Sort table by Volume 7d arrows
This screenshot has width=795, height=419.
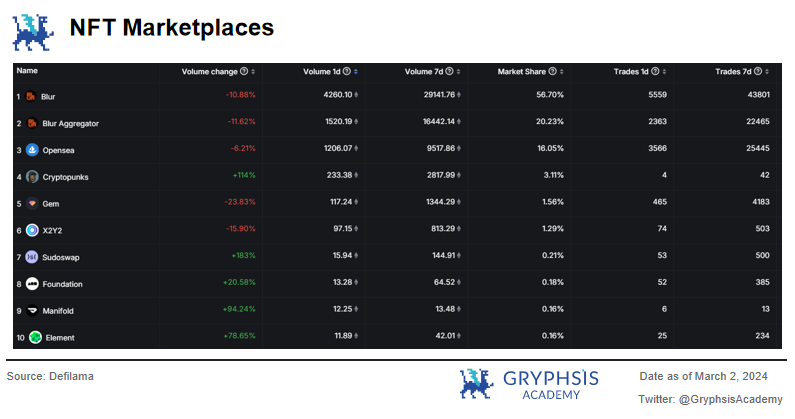coord(458,72)
